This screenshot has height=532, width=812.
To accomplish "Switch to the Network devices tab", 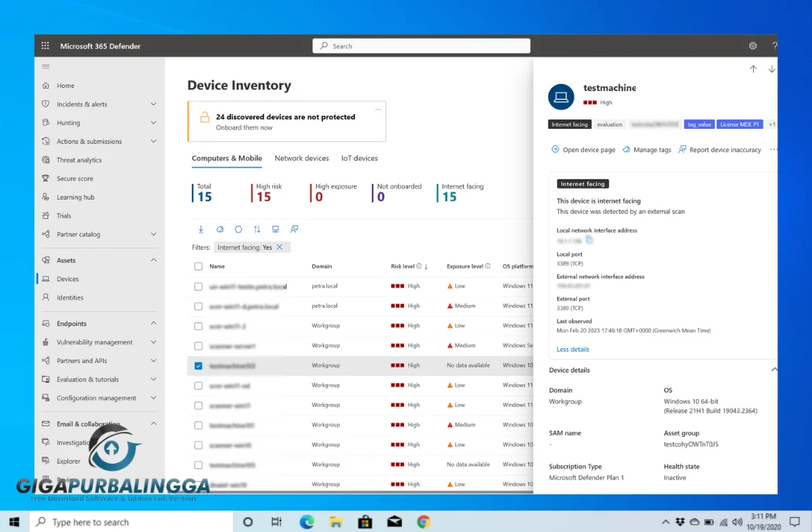I will click(302, 158).
